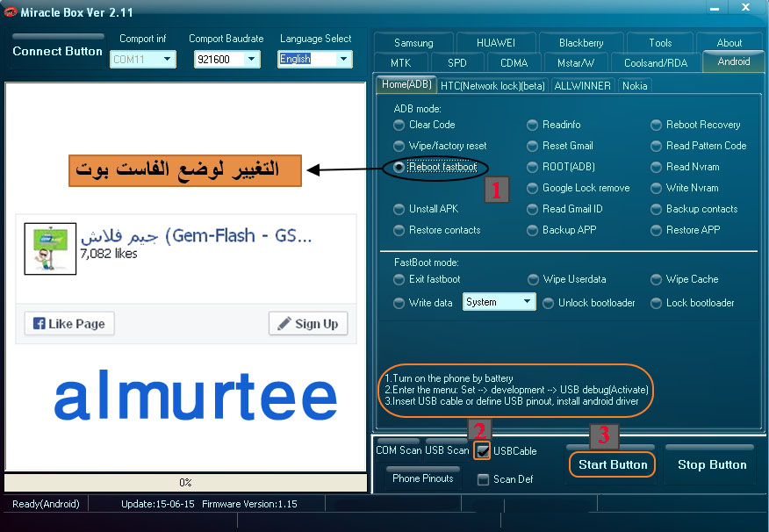Switch to the Samsung tab
Screen dimensions: 769x532
413,43
